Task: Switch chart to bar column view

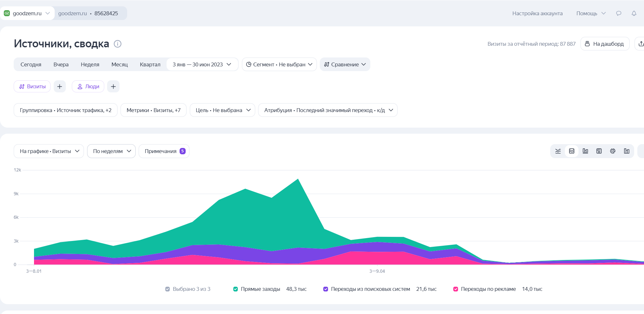Action: (585, 151)
